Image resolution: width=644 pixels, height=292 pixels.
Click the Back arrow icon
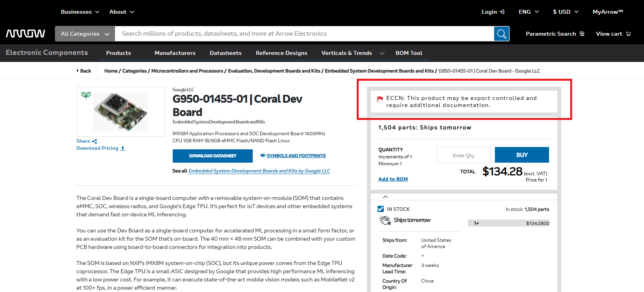pyautogui.click(x=77, y=71)
